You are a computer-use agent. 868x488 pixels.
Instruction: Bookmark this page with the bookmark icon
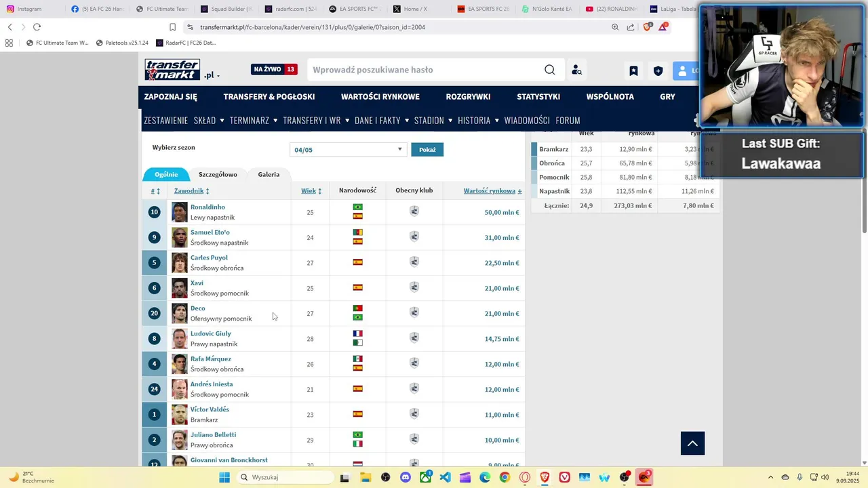172,27
